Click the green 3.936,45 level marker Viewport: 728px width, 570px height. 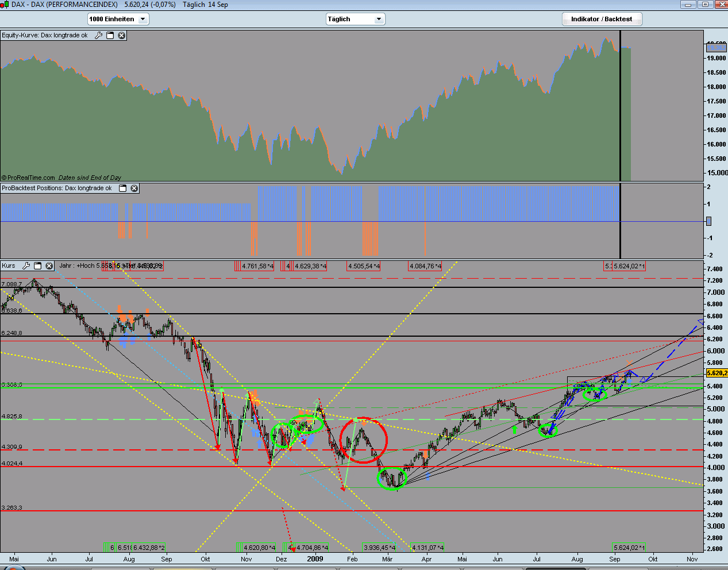380,548
